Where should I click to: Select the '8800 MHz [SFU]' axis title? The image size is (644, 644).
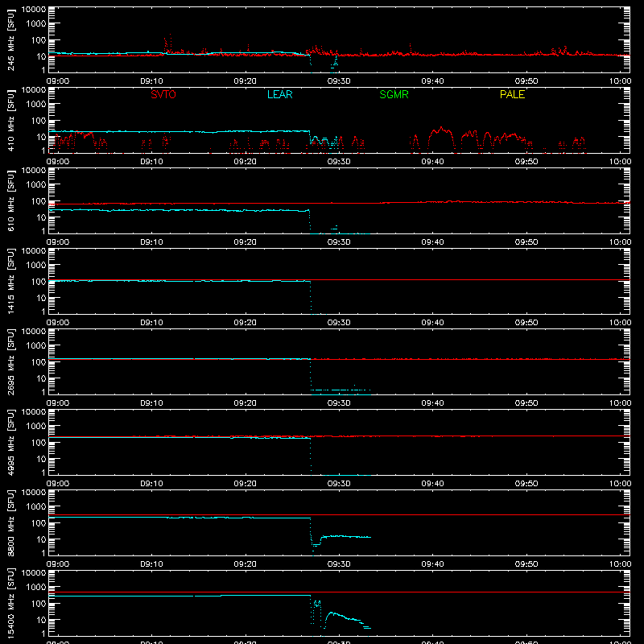pos(11,522)
